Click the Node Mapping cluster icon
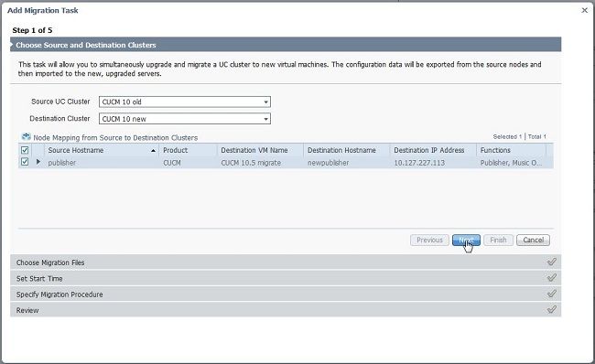This screenshot has height=364, width=595. [x=27, y=137]
